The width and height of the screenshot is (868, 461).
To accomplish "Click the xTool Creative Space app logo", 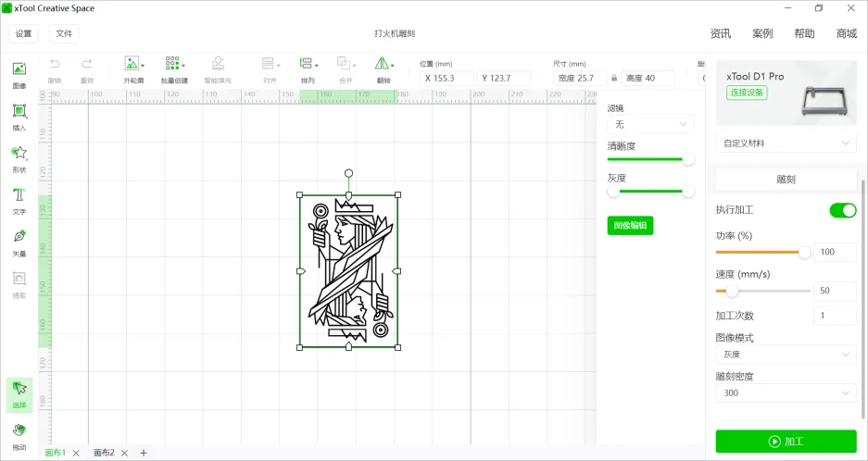I will pos(6,8).
